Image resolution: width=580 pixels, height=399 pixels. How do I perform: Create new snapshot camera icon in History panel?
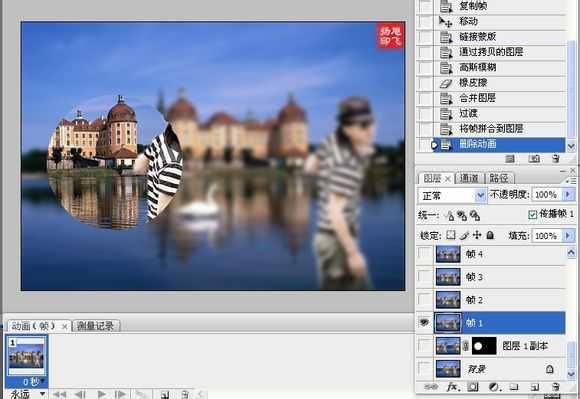coord(534,159)
